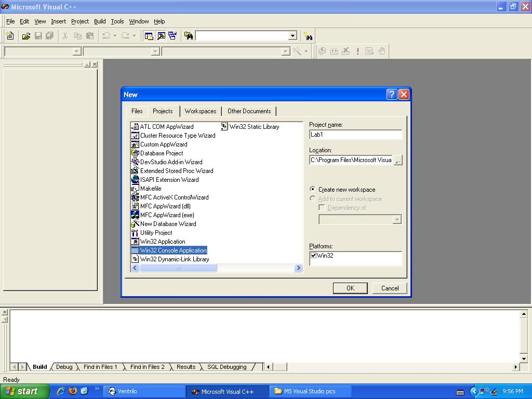
Task: Click the Search binoculars icon right of find box
Action: [x=309, y=36]
